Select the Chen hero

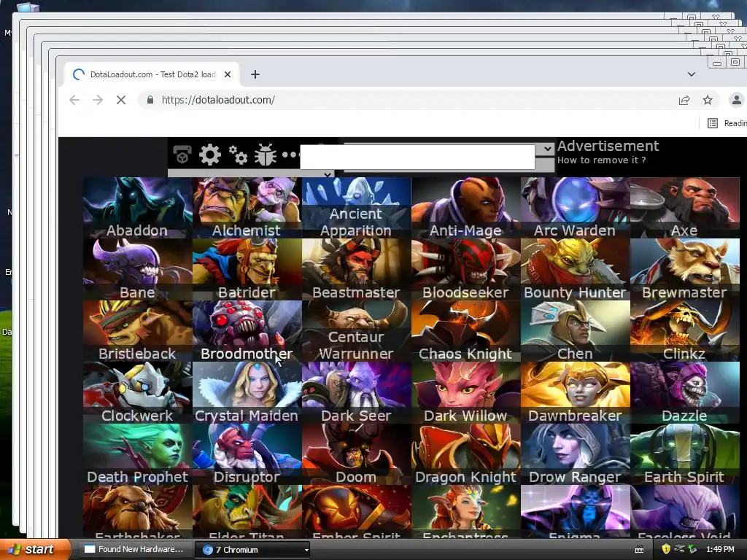point(575,330)
